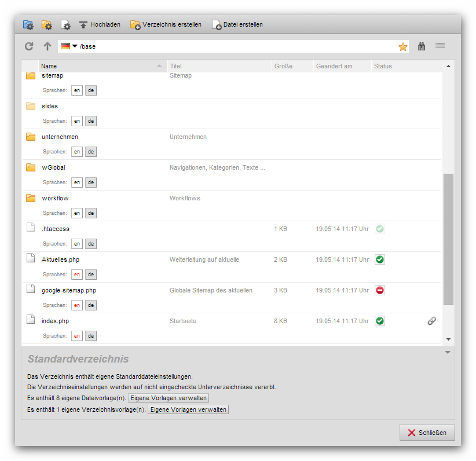Click scrollbar down arrow of file list
This screenshot has height=461, width=476.
pyautogui.click(x=448, y=339)
